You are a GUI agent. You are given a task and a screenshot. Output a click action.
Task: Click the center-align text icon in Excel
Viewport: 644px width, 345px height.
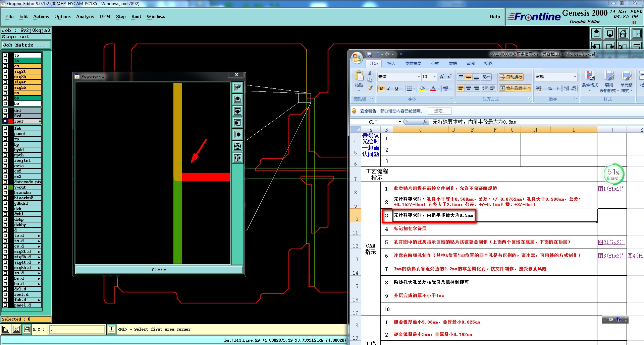pyautogui.click(x=469, y=88)
